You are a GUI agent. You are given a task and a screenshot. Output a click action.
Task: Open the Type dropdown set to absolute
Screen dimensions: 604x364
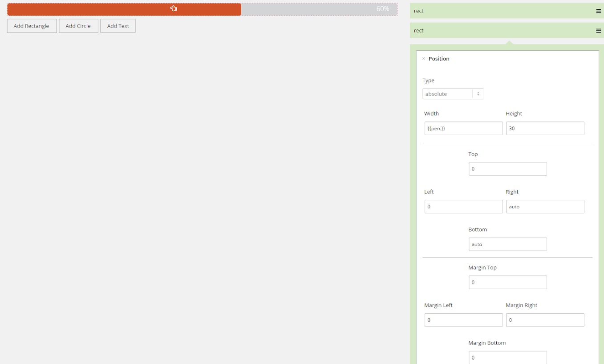coord(453,94)
